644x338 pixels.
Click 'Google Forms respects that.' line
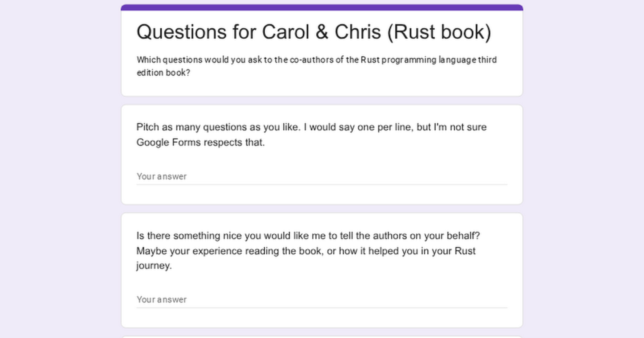pyautogui.click(x=200, y=142)
